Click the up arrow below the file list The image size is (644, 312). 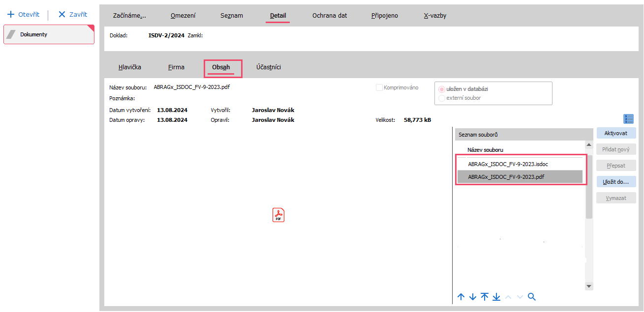tap(461, 297)
